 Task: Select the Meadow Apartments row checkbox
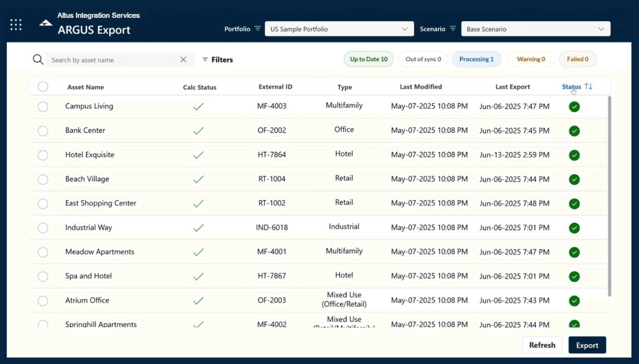(43, 253)
